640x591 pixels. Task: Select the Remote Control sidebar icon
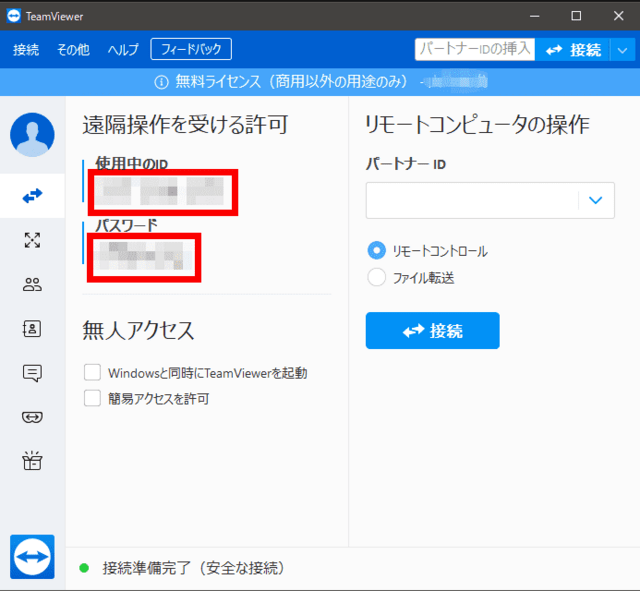point(32,196)
